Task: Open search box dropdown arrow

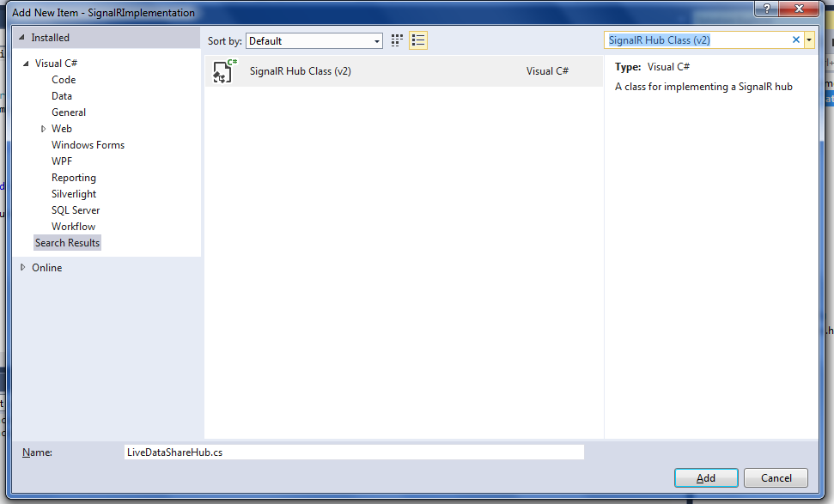Action: point(809,39)
